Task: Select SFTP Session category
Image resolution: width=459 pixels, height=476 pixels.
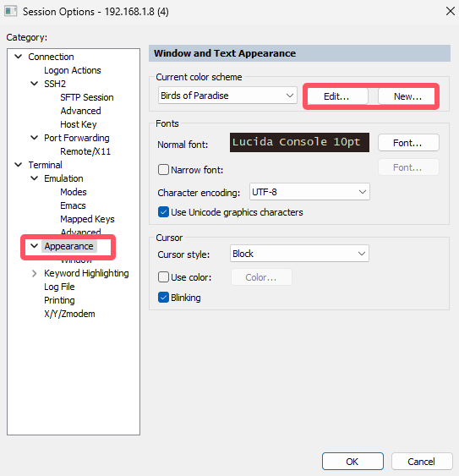Action: (x=87, y=97)
